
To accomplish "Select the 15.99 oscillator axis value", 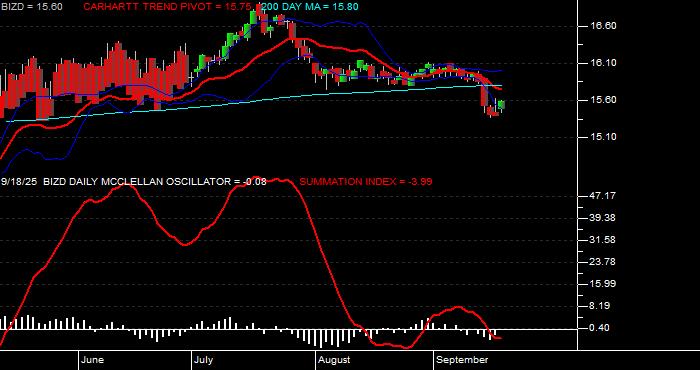I will click(603, 284).
